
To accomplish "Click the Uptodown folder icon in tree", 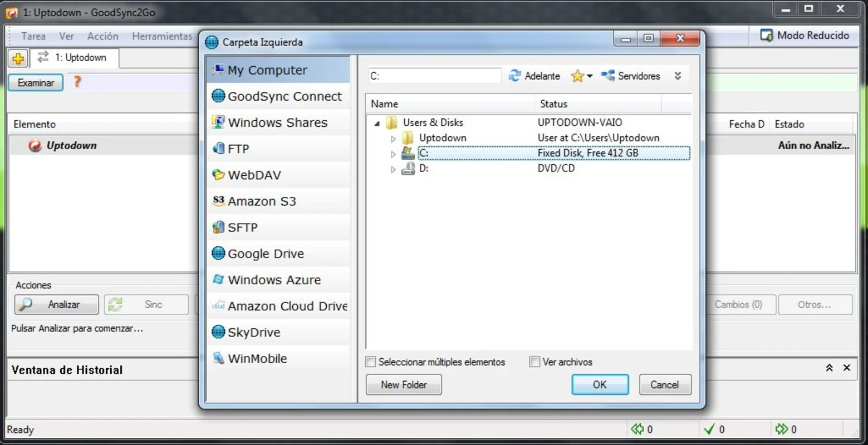I will tap(408, 137).
